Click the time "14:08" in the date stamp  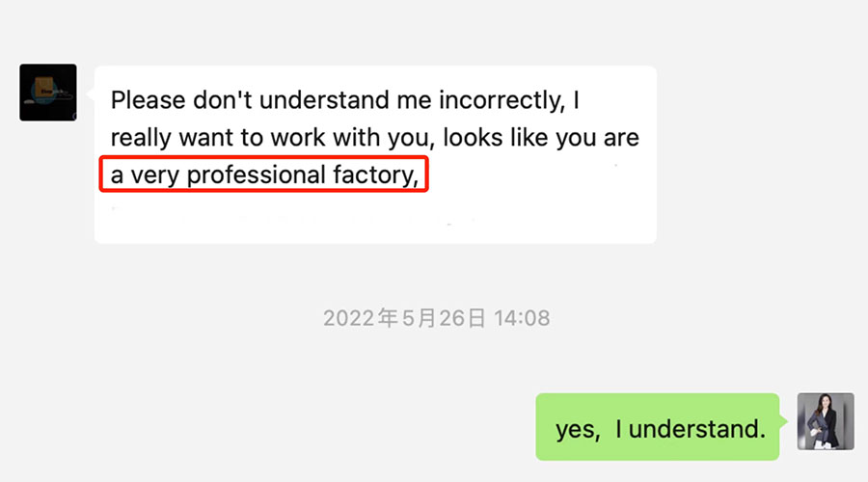pyautogui.click(x=520, y=317)
